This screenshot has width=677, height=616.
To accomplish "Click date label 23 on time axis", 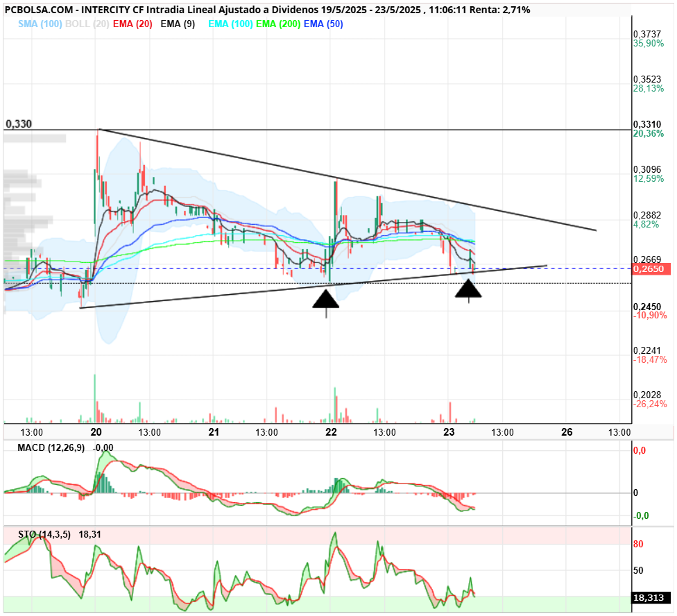I will (x=449, y=432).
